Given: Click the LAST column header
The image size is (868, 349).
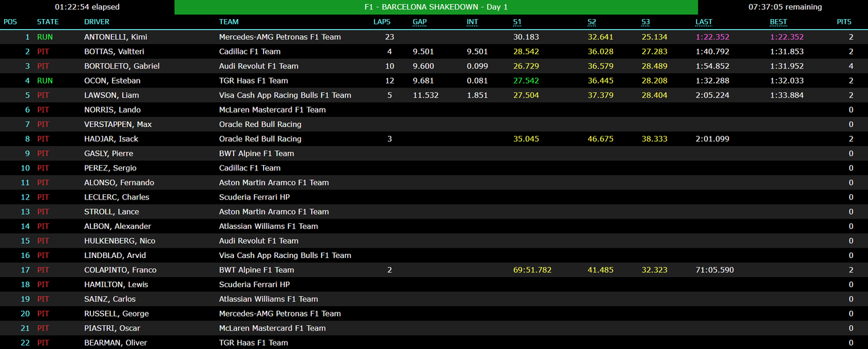Looking at the screenshot, I should pos(704,22).
